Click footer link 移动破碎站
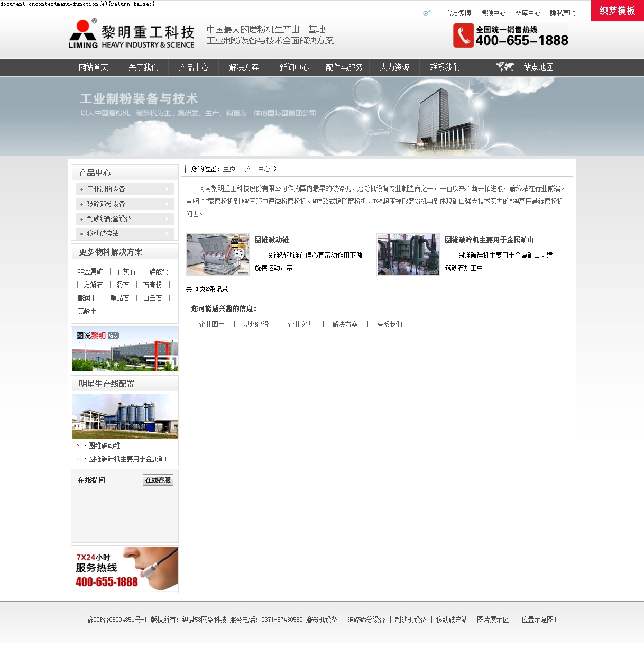 pyautogui.click(x=452, y=620)
